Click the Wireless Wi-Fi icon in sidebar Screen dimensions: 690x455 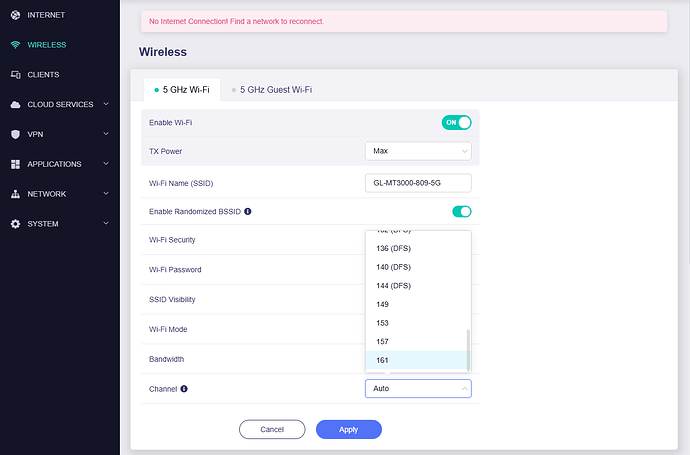(15, 45)
